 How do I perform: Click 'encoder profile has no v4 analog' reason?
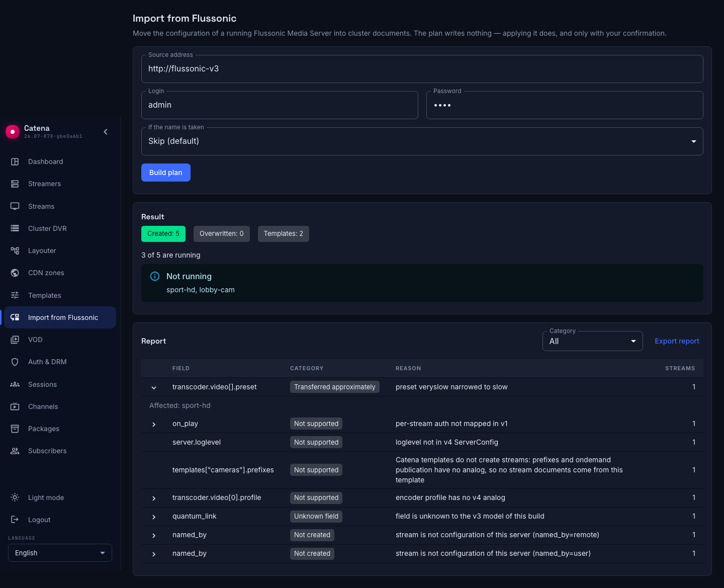(450, 497)
